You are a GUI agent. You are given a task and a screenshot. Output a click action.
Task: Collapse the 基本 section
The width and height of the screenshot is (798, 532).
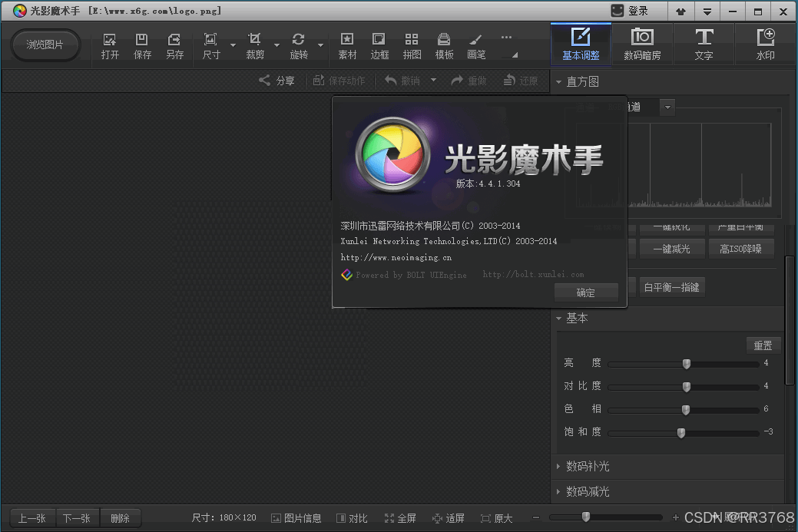[x=558, y=319]
